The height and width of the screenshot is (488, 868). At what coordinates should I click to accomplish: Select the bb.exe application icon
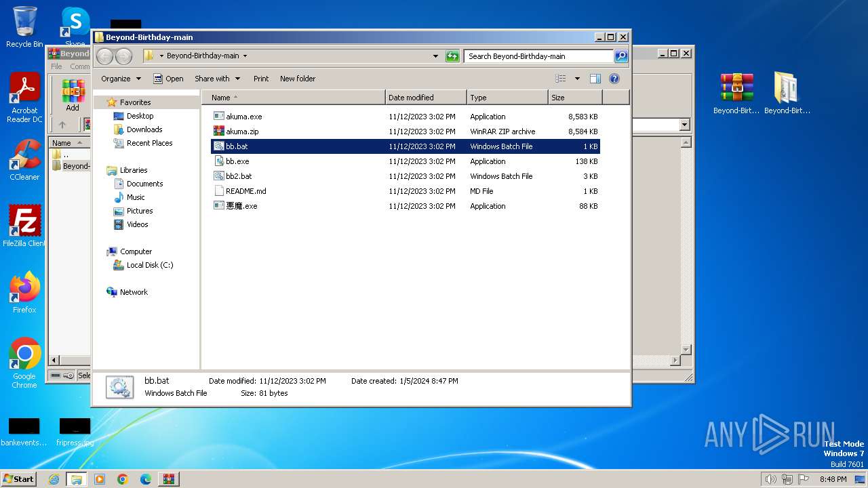pyautogui.click(x=218, y=161)
